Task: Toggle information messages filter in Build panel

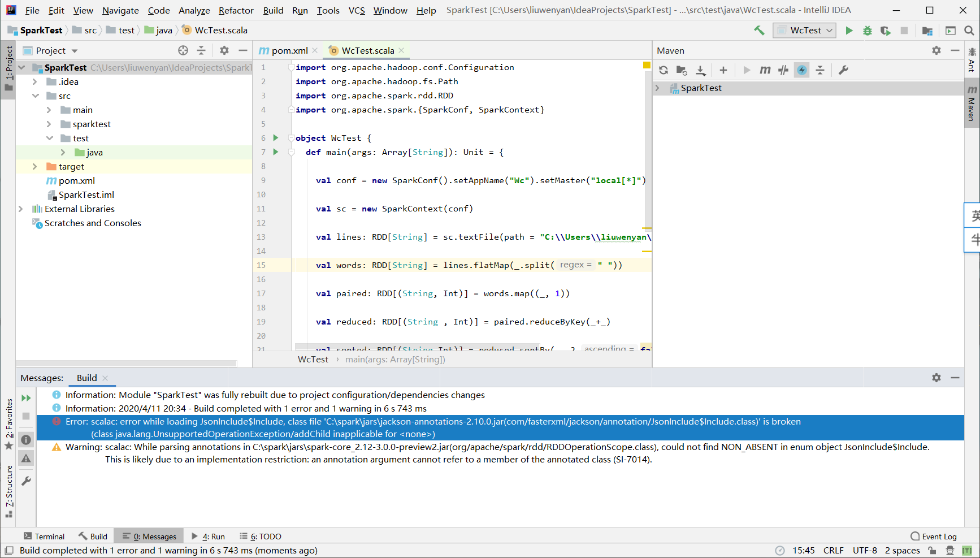Action: coord(26,439)
